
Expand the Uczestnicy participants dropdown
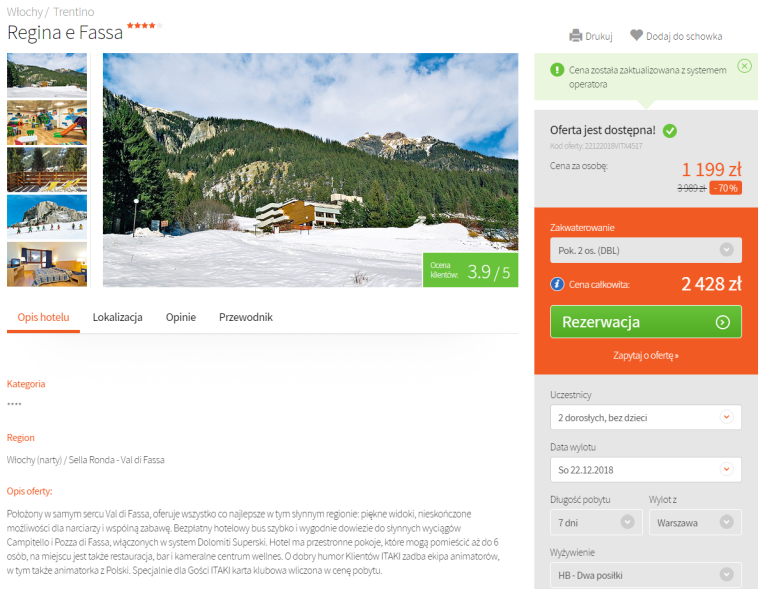point(646,417)
